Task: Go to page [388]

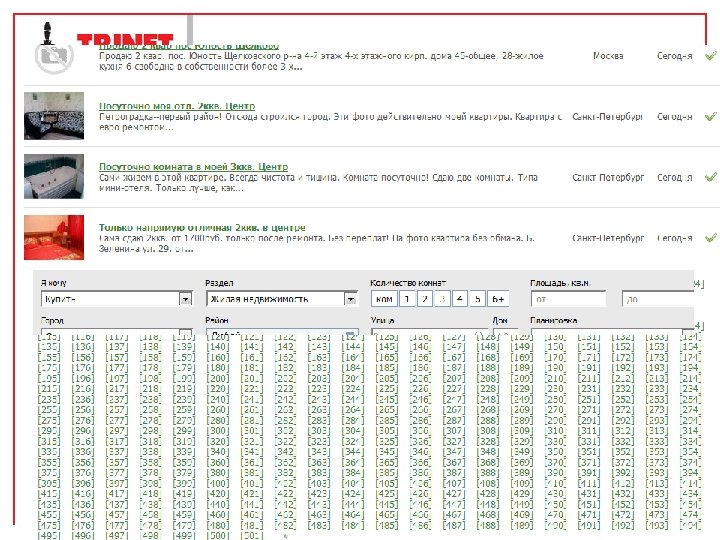Action: click(x=488, y=473)
